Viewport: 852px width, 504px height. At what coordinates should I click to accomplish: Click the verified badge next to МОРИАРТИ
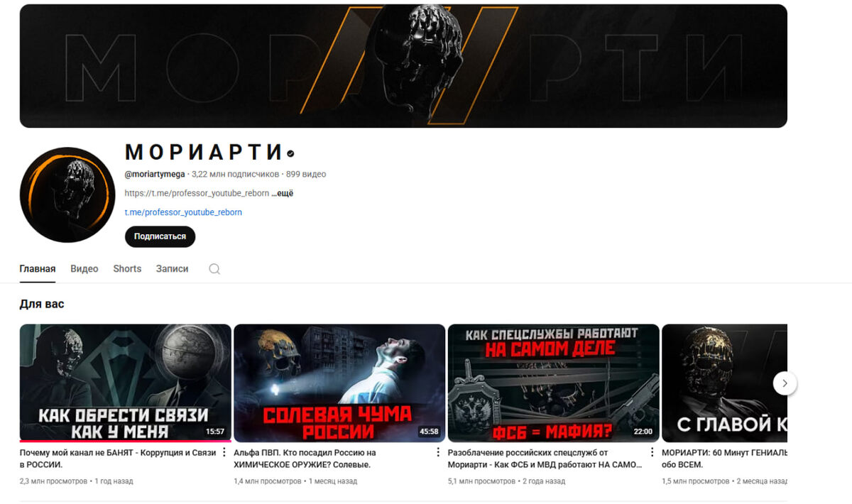[x=290, y=153]
